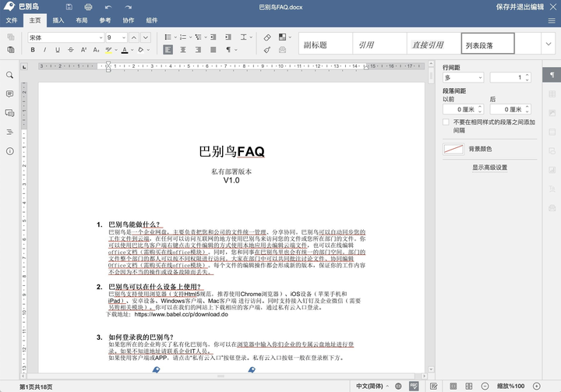This screenshot has width=561, height=392.
Task: Clear style with the eraser icon
Action: 267,37
